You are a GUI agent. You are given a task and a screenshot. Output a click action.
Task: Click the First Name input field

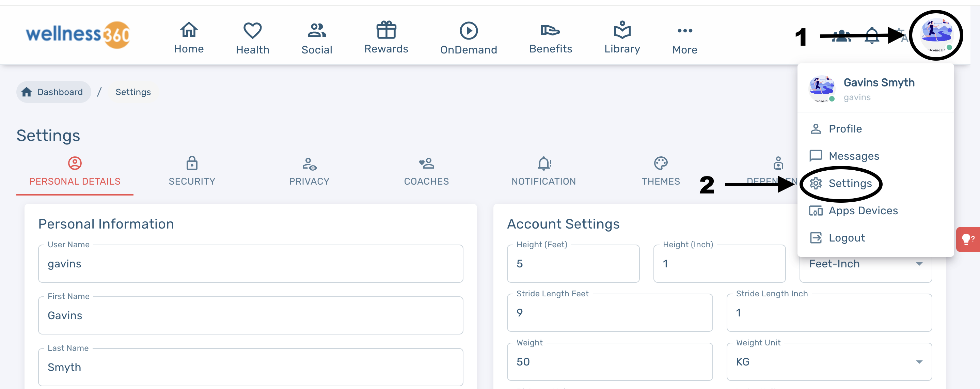point(250,315)
